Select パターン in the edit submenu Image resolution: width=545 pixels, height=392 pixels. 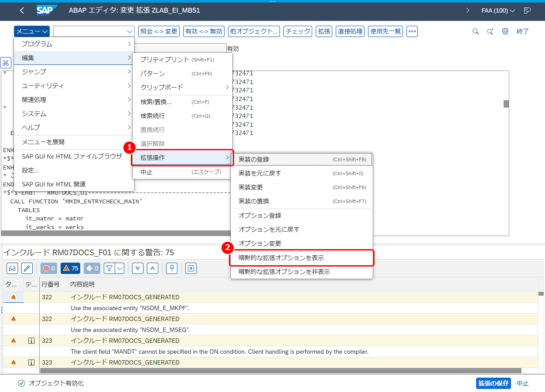point(182,74)
